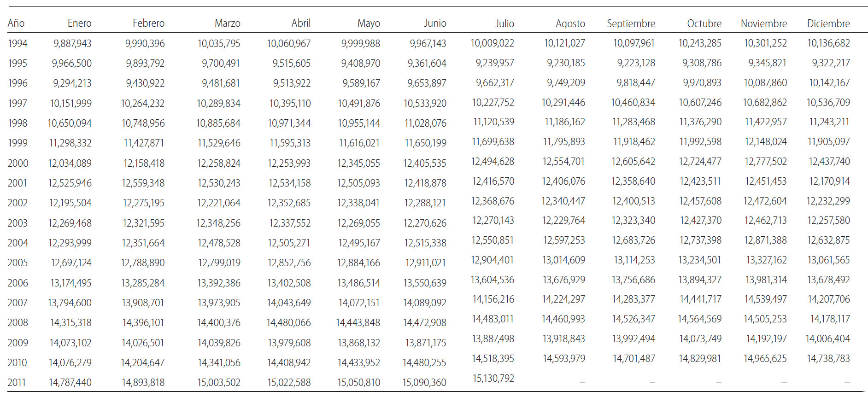Select the Junio column header
This screenshot has width=868, height=397.
pyautogui.click(x=435, y=23)
